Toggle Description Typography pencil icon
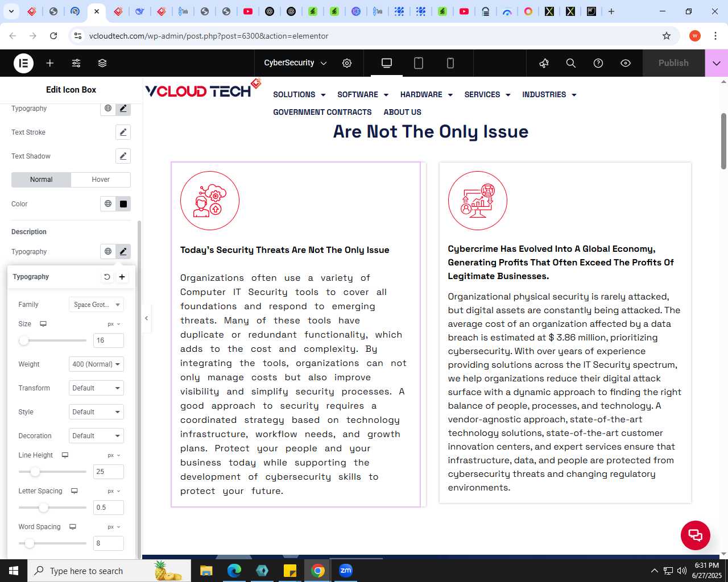Screen dimensions: 728x582 [x=123, y=251]
